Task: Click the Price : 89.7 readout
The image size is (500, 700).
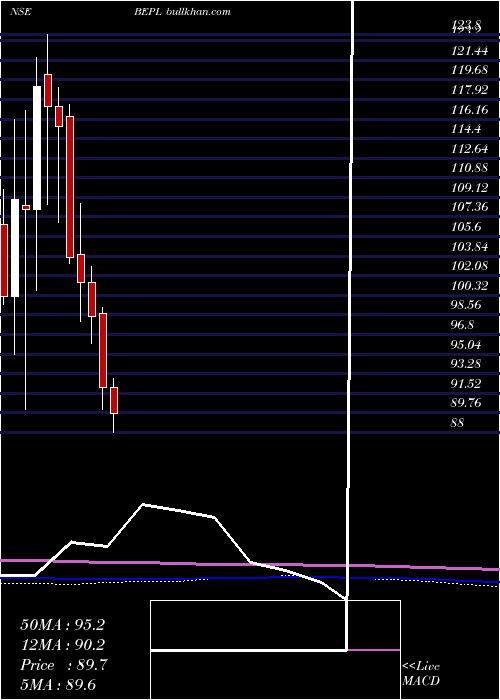Action: coord(62,665)
